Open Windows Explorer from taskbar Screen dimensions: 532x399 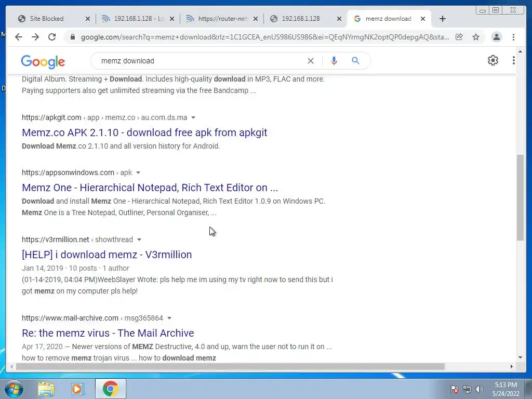tap(46, 389)
